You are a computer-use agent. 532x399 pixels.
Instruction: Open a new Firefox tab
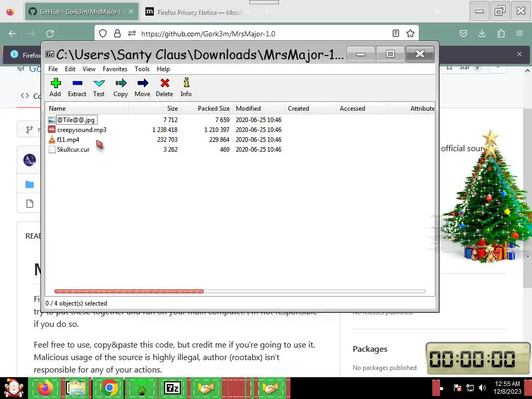point(268,12)
